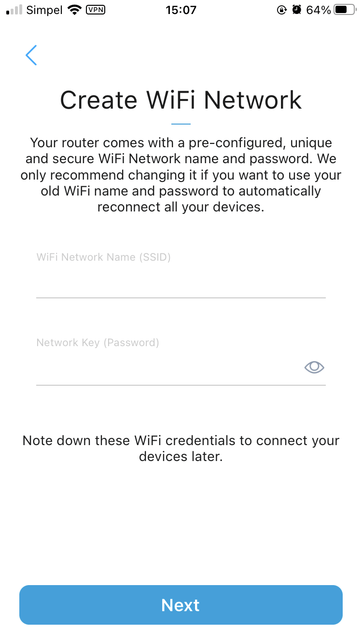Image resolution: width=362 pixels, height=644 pixels.
Task: Tap the Network Key (Password) field
Action: pyautogui.click(x=164, y=369)
